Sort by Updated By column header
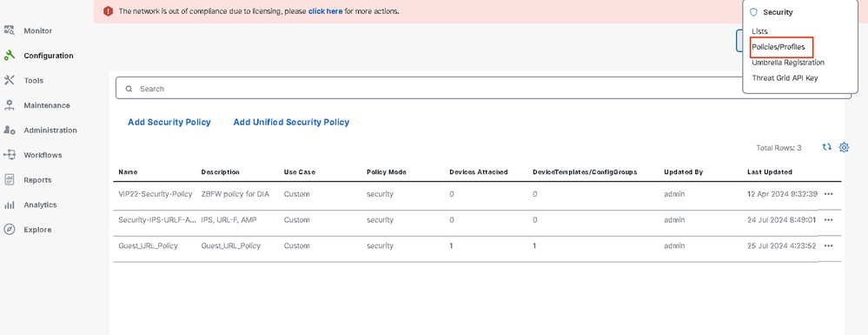 (x=684, y=172)
